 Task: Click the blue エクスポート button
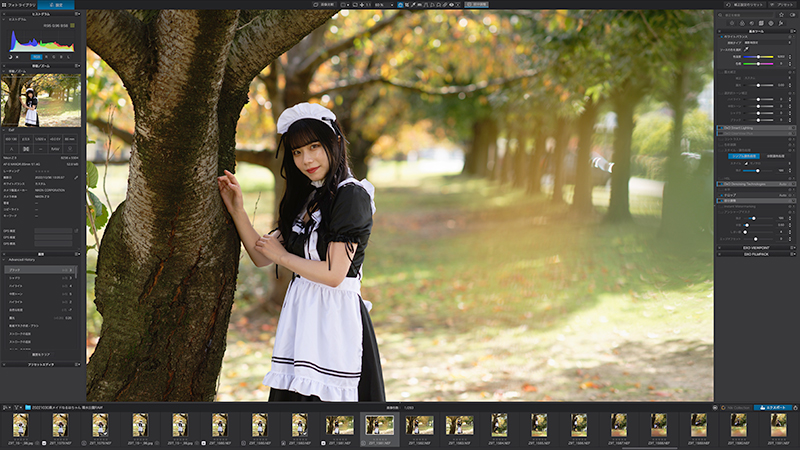point(773,408)
